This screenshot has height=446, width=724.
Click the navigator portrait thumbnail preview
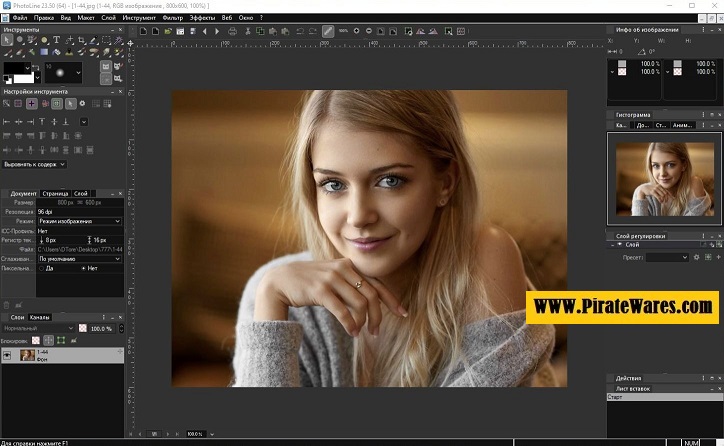coord(663,176)
